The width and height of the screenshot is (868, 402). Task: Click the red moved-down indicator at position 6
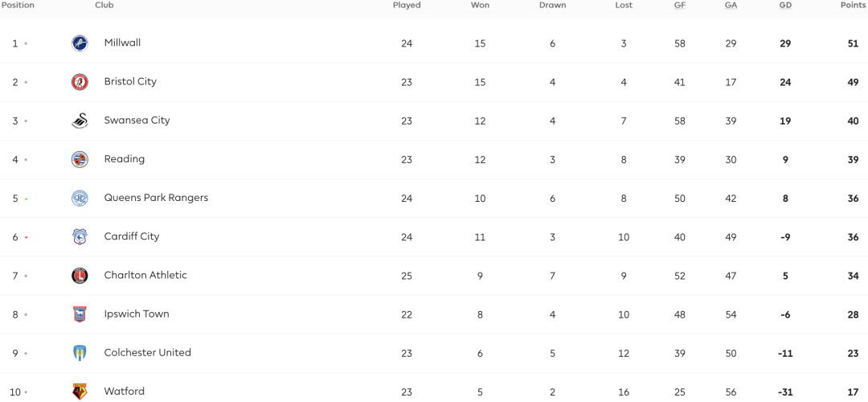click(x=26, y=237)
